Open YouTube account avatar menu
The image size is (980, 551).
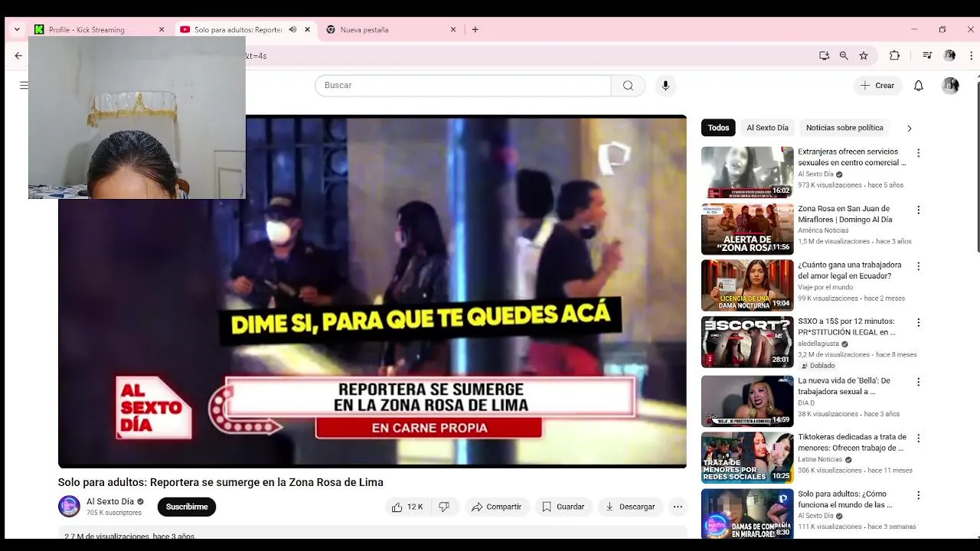(950, 85)
